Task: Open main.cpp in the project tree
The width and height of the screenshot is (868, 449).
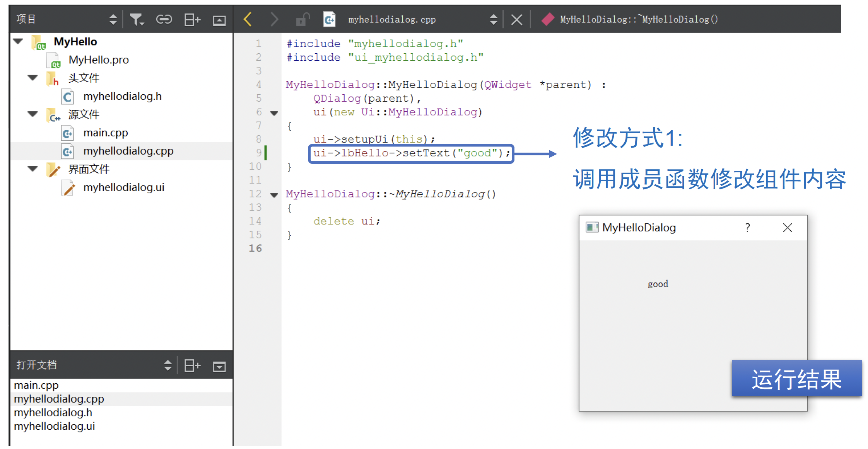Action: pyautogui.click(x=106, y=133)
